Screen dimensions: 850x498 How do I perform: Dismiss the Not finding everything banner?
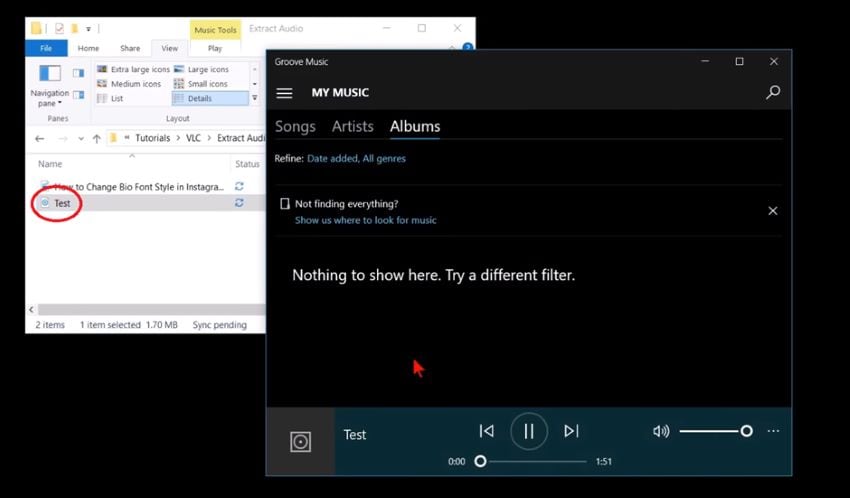point(772,211)
